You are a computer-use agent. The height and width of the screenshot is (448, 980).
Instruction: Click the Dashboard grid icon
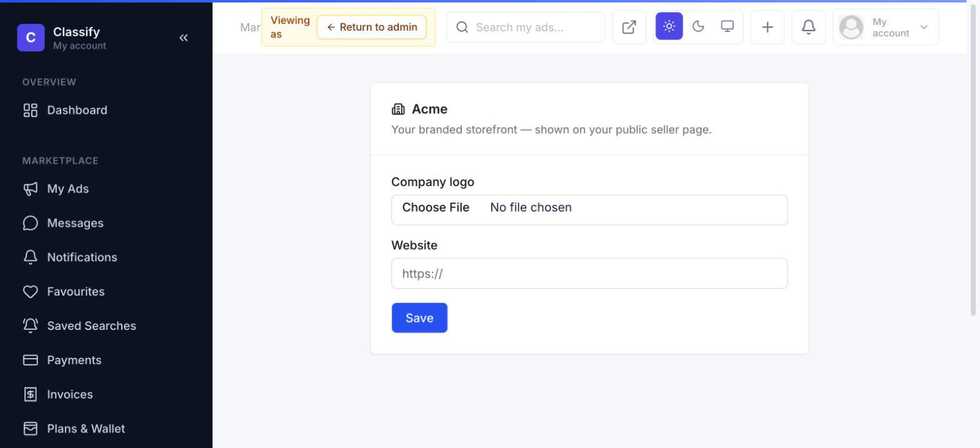[30, 111]
